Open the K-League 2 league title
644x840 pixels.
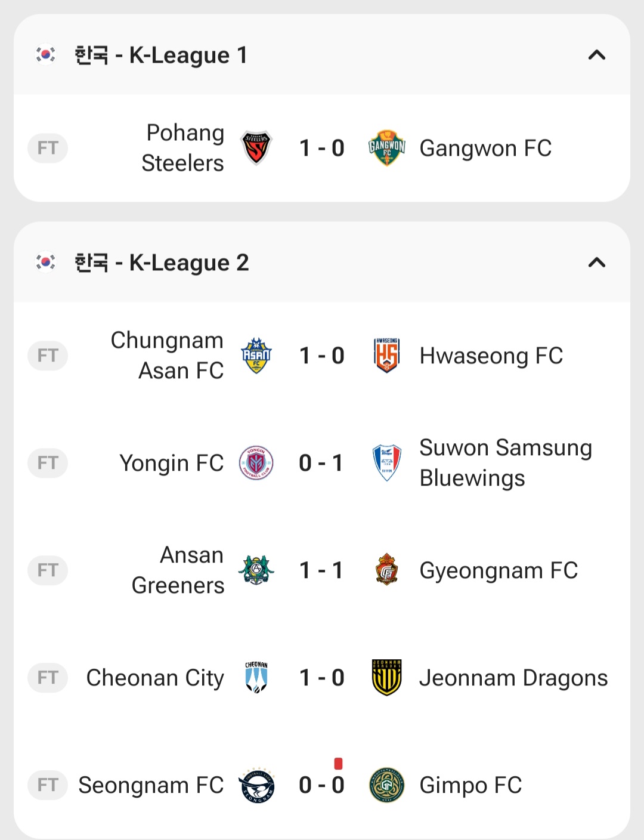coord(161,263)
